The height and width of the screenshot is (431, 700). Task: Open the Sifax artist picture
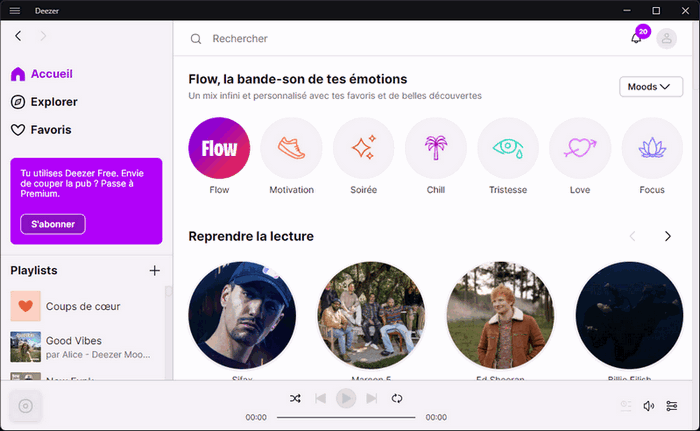(242, 315)
